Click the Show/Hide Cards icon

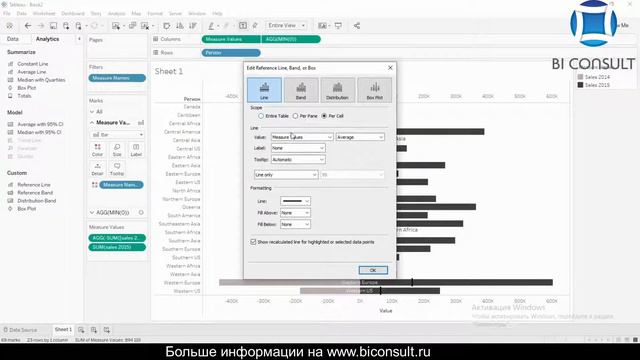click(322, 26)
